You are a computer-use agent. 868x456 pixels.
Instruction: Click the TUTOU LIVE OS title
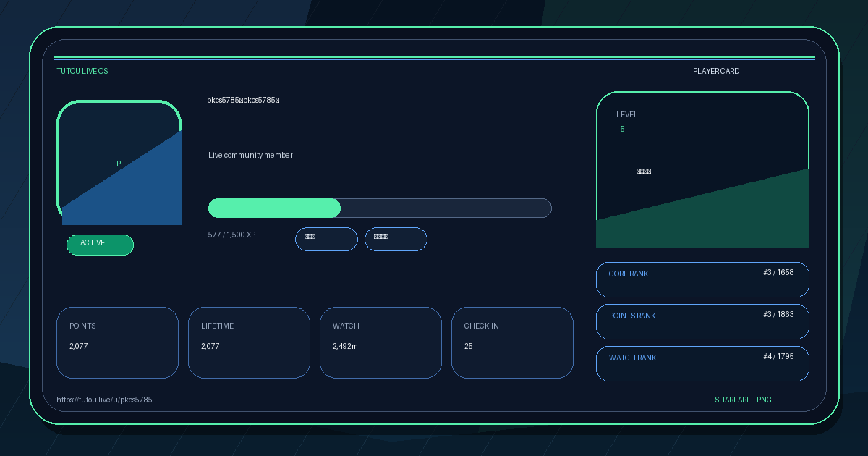pyautogui.click(x=82, y=71)
